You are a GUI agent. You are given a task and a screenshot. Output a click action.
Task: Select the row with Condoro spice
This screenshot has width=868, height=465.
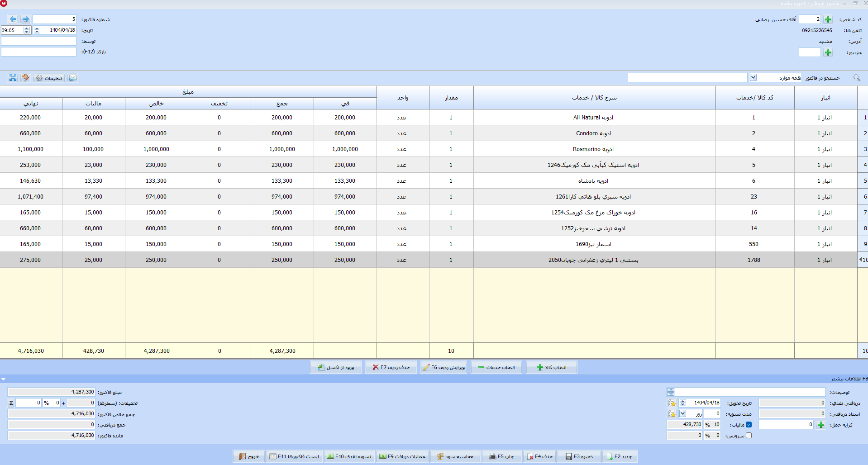429,133
